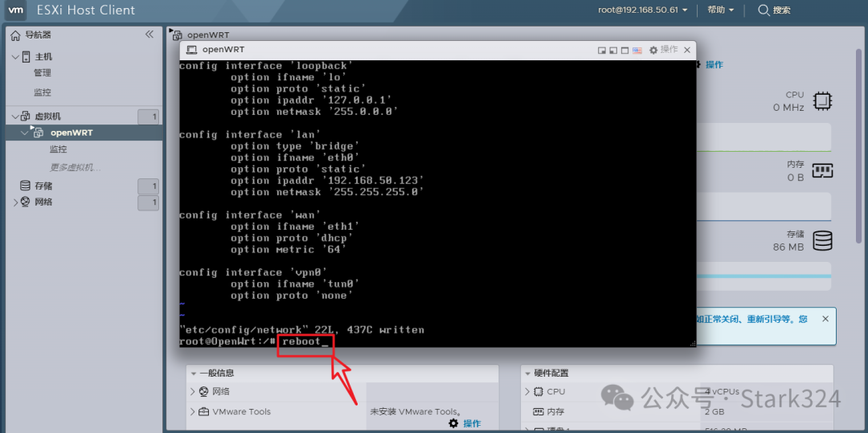The width and height of the screenshot is (868, 433).
Task: Select the 存储 navigator item
Action: pyautogui.click(x=43, y=186)
